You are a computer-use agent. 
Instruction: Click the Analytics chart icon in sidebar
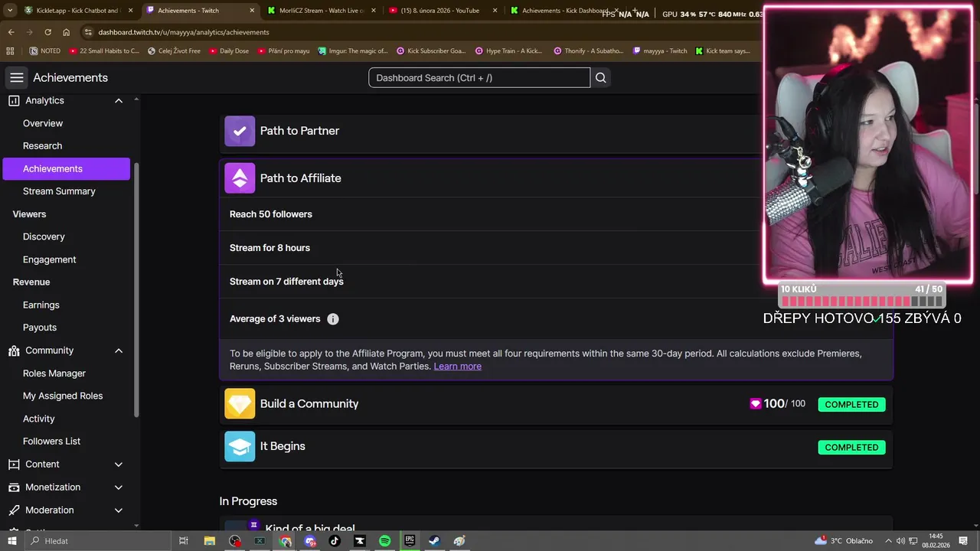click(14, 100)
